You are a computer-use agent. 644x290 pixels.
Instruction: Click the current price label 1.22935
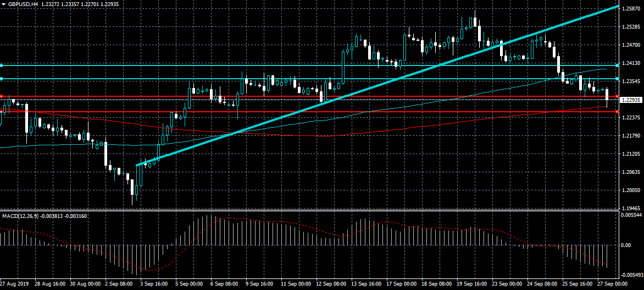631,100
